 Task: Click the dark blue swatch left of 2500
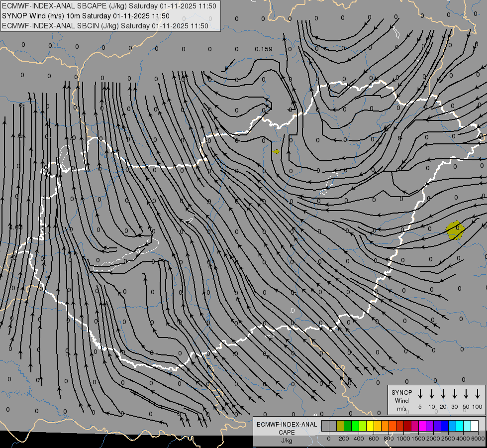point(445,426)
